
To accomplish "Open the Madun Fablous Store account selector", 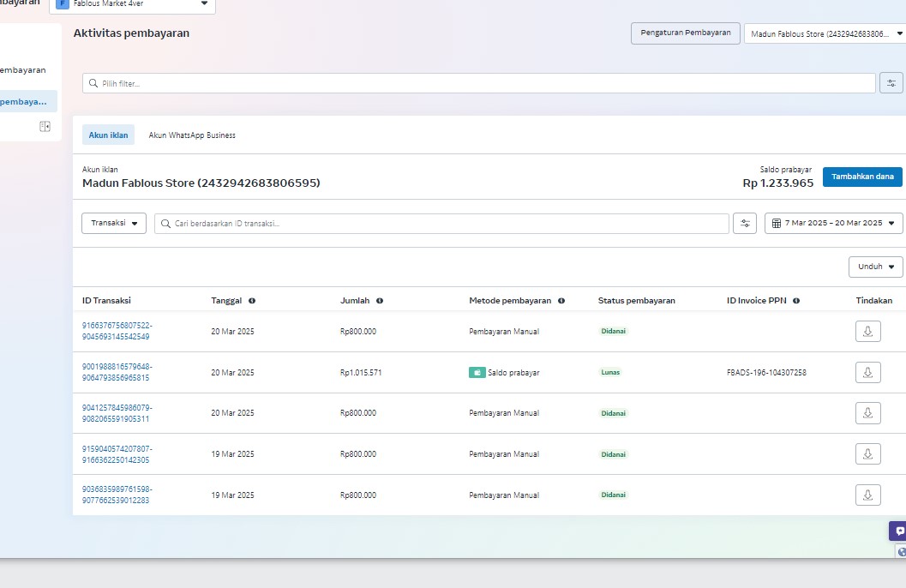I will tap(825, 34).
